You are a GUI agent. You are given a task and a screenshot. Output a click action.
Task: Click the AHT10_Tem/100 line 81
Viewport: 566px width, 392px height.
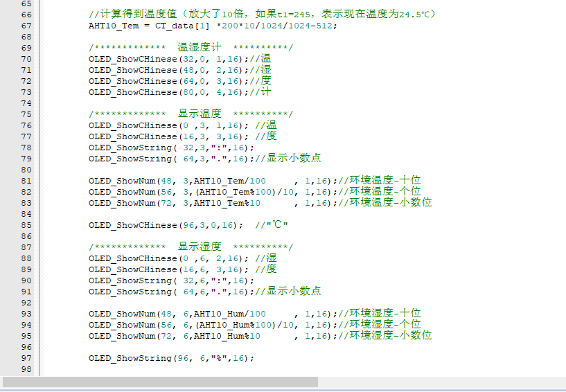click(213, 181)
